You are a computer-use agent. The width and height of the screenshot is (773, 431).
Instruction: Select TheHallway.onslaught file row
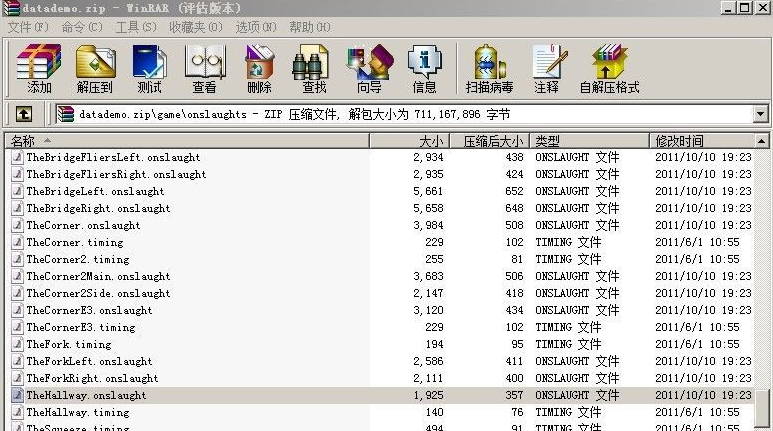(86, 395)
